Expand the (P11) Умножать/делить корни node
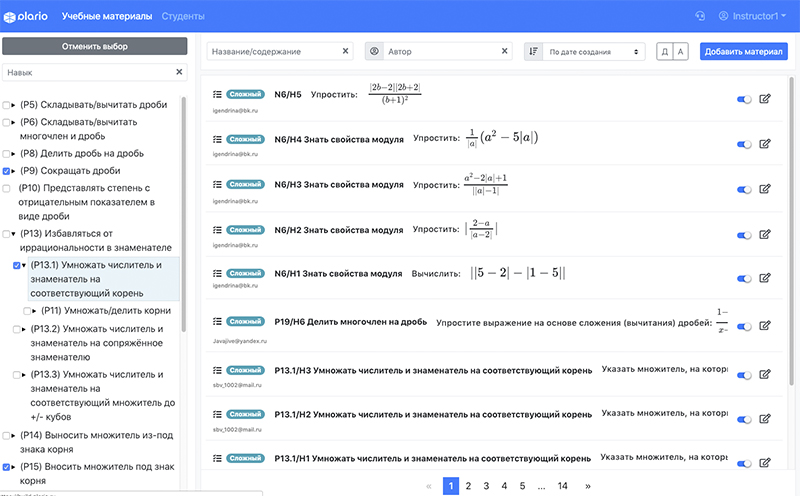 [x=34, y=311]
